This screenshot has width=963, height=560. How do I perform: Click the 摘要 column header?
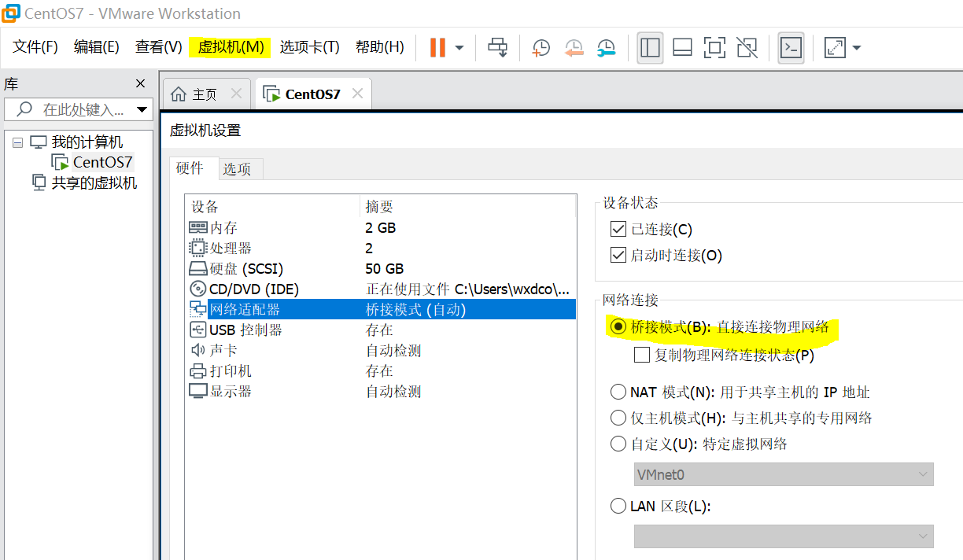(x=467, y=207)
